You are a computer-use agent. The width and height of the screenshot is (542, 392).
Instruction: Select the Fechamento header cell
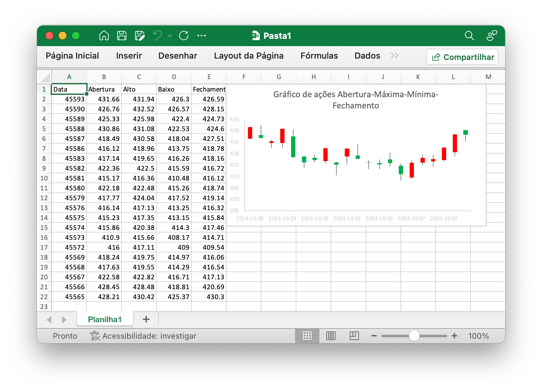(x=209, y=89)
